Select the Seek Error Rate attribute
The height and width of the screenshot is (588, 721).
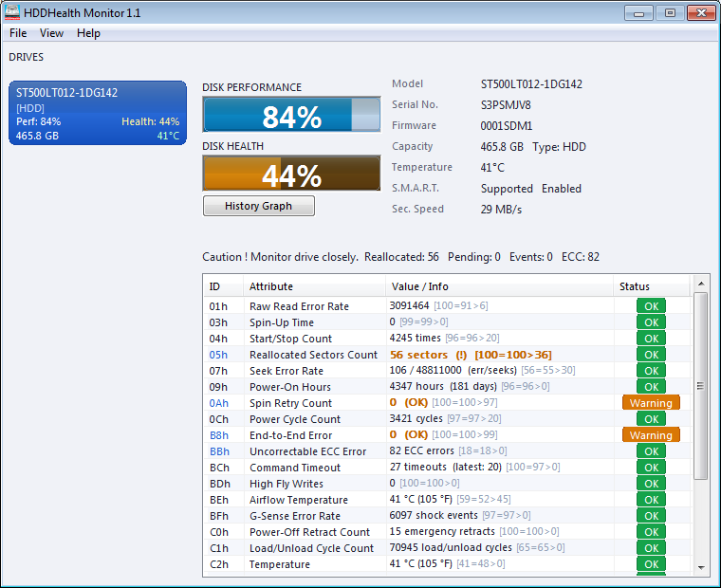click(286, 371)
